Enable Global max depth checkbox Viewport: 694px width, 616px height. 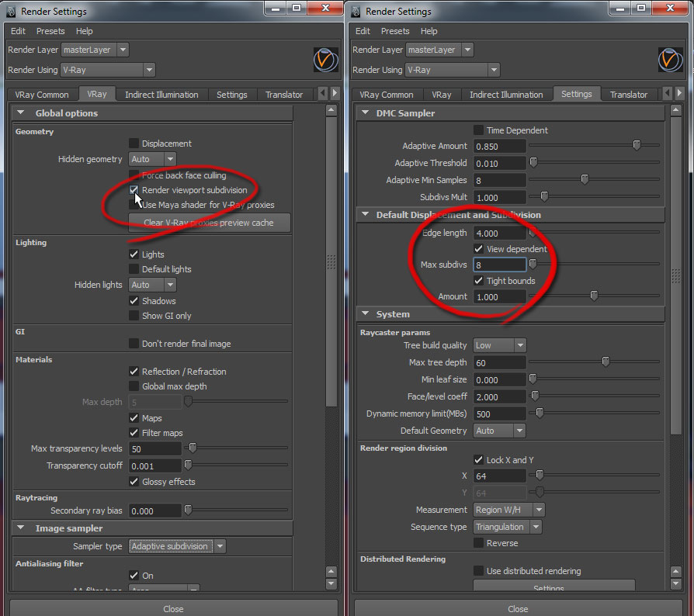click(x=134, y=386)
